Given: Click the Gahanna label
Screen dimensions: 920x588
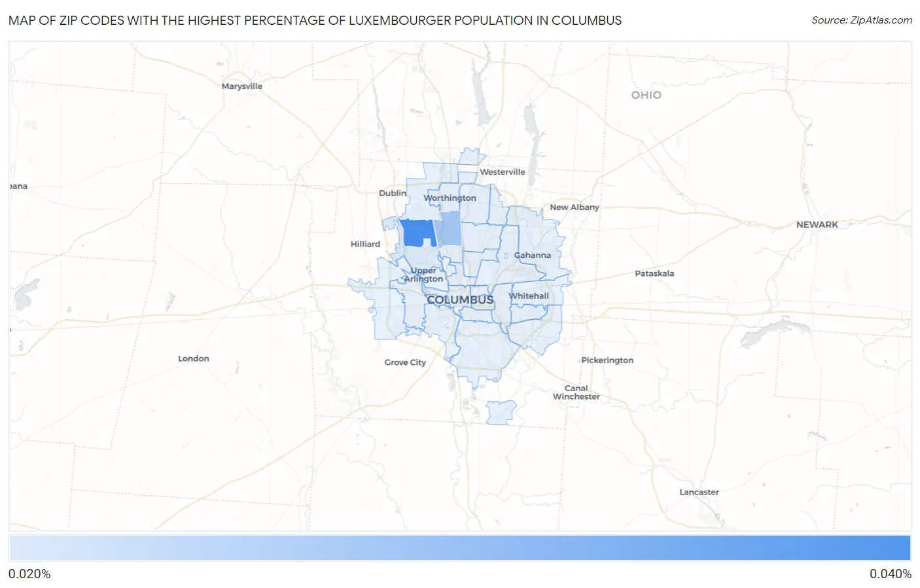Looking at the screenshot, I should pos(532,255).
